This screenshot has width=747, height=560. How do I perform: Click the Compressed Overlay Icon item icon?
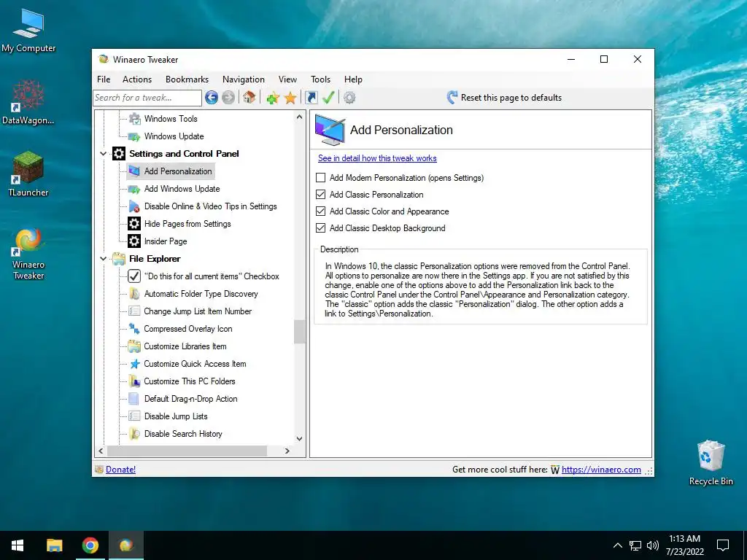134,329
